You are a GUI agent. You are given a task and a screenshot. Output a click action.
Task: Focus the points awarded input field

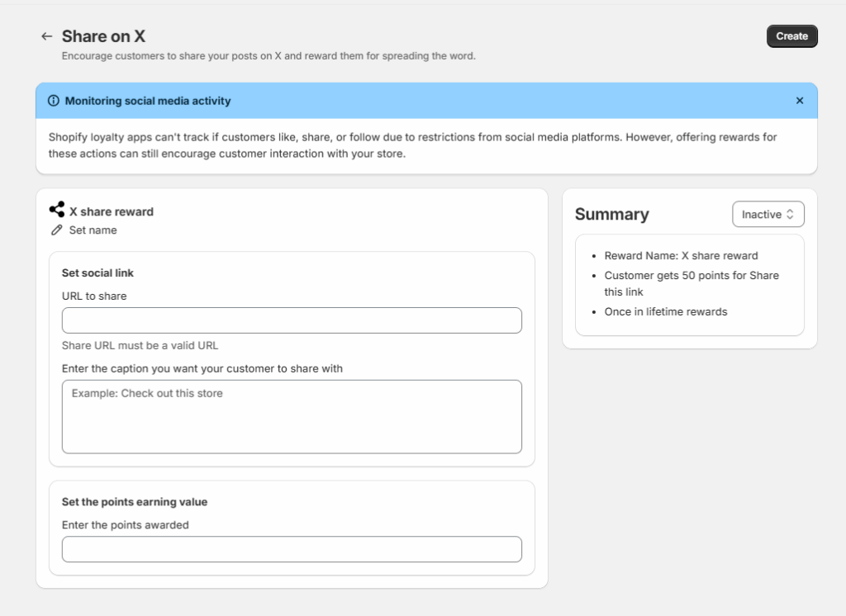pyautogui.click(x=292, y=549)
